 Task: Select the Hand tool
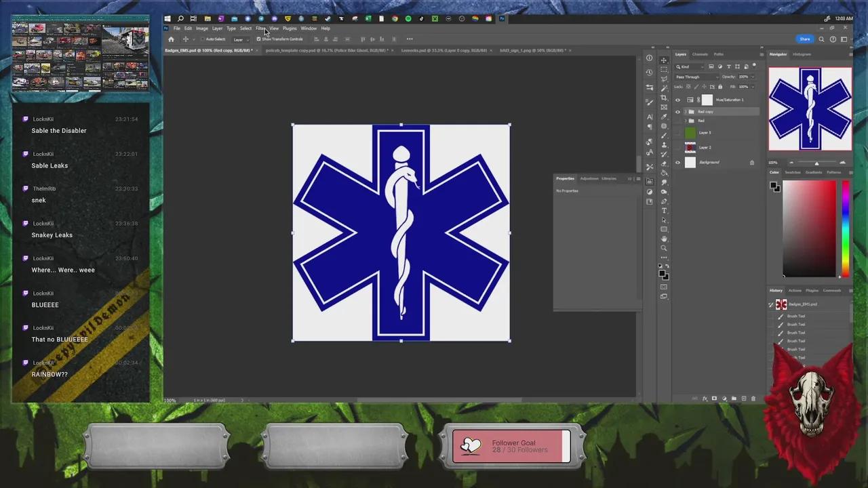click(x=664, y=239)
